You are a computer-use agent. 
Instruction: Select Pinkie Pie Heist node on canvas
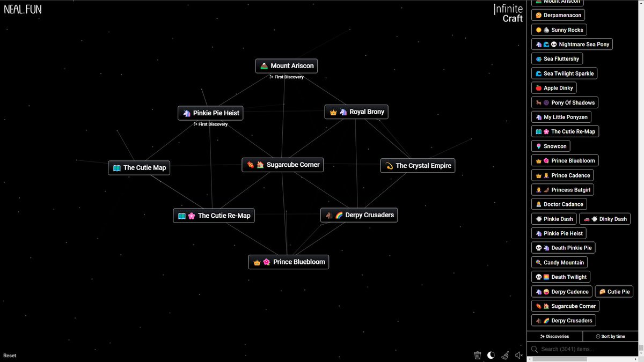point(210,113)
